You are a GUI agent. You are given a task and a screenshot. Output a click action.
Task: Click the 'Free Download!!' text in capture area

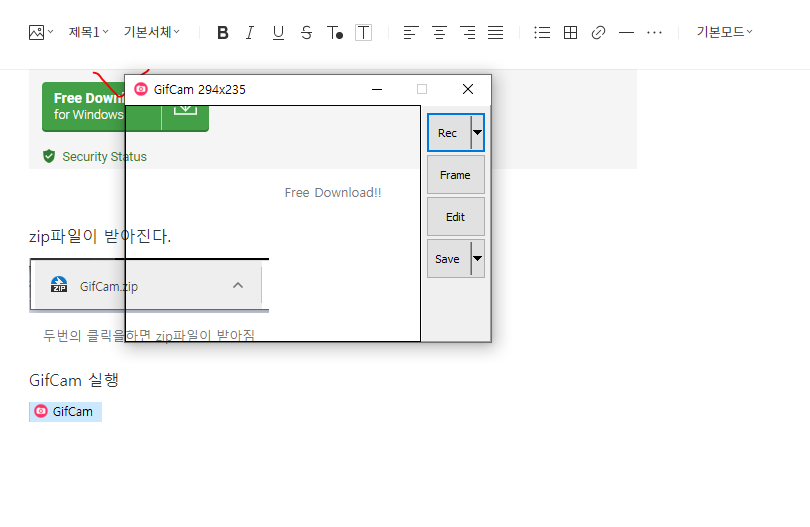point(333,193)
